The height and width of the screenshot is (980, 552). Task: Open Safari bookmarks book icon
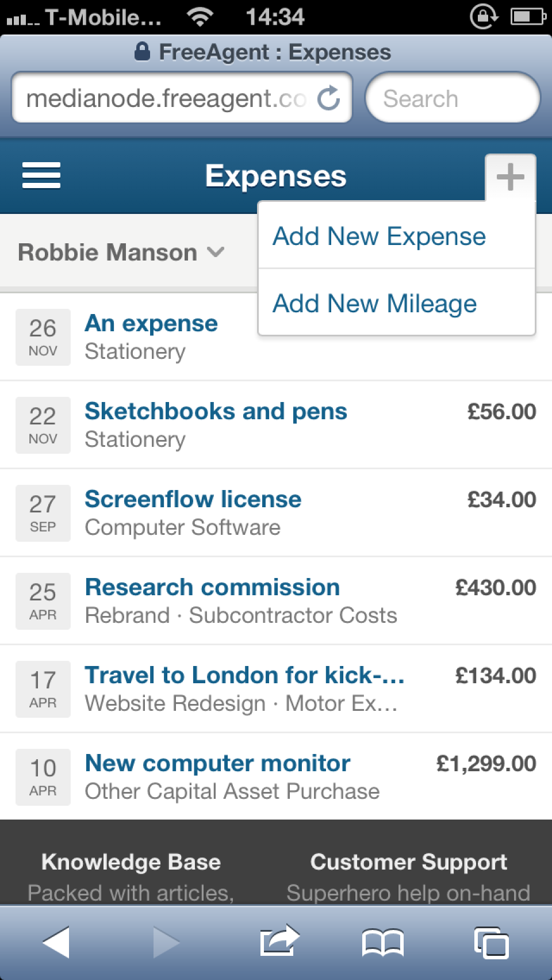[x=383, y=943]
